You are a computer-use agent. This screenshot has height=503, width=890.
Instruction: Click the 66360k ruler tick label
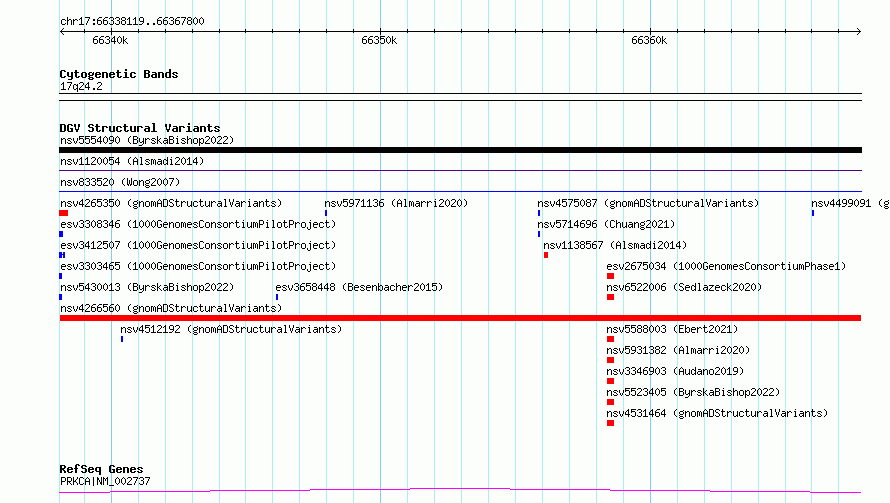tap(649, 40)
